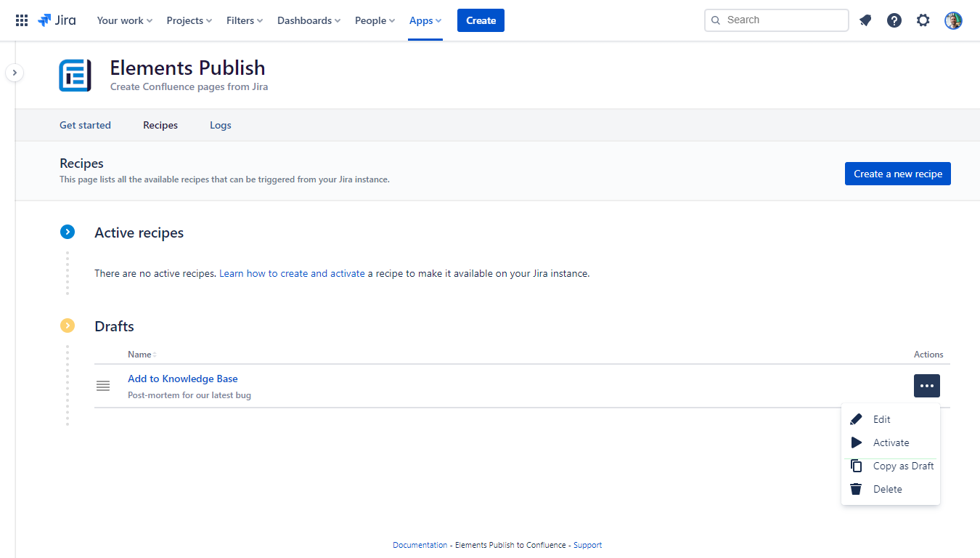Collapse the Drafts section

(68, 325)
